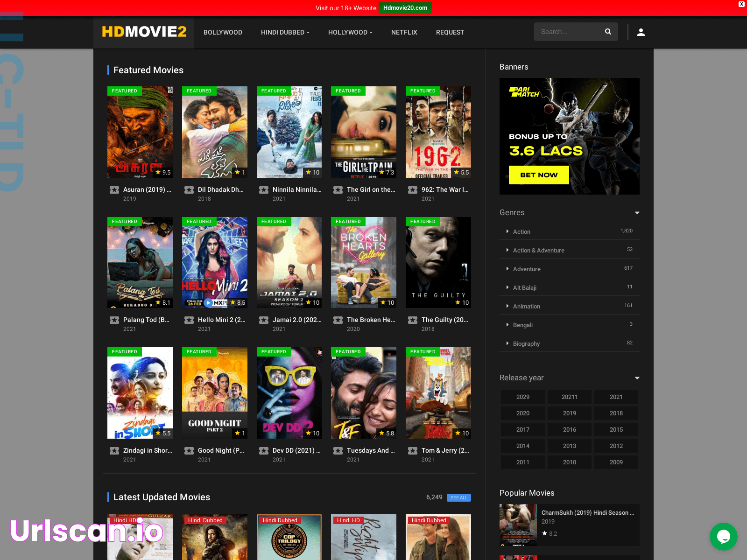The image size is (747, 560).
Task: Click the ticket icon beside Ninnila Ninnila
Action: [x=264, y=190]
